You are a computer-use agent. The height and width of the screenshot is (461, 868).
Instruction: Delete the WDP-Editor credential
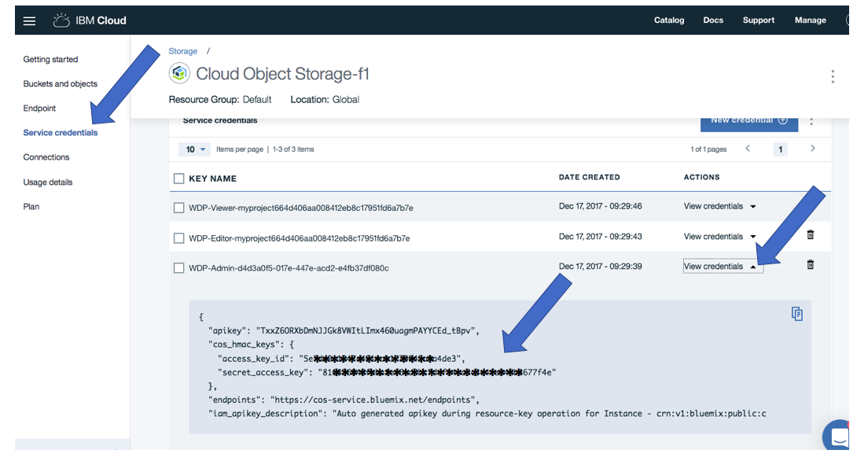[810, 235]
